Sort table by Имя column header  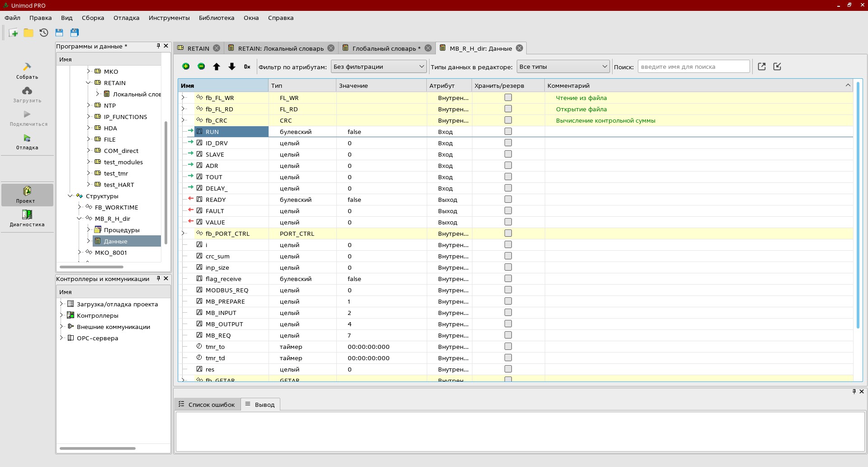click(223, 86)
